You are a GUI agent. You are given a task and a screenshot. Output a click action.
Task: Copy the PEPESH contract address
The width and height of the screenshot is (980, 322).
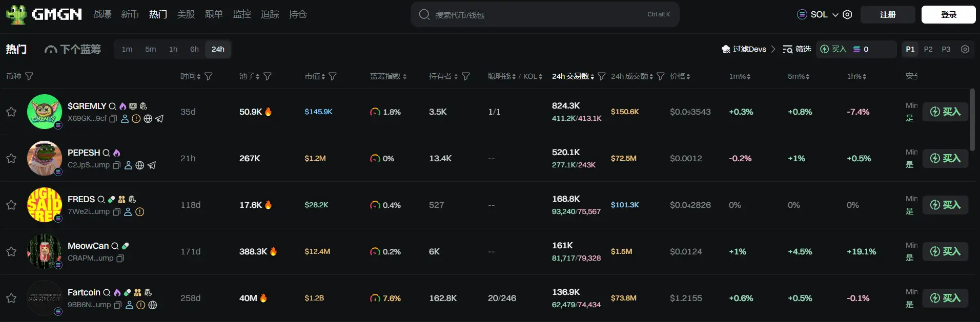pyautogui.click(x=117, y=165)
